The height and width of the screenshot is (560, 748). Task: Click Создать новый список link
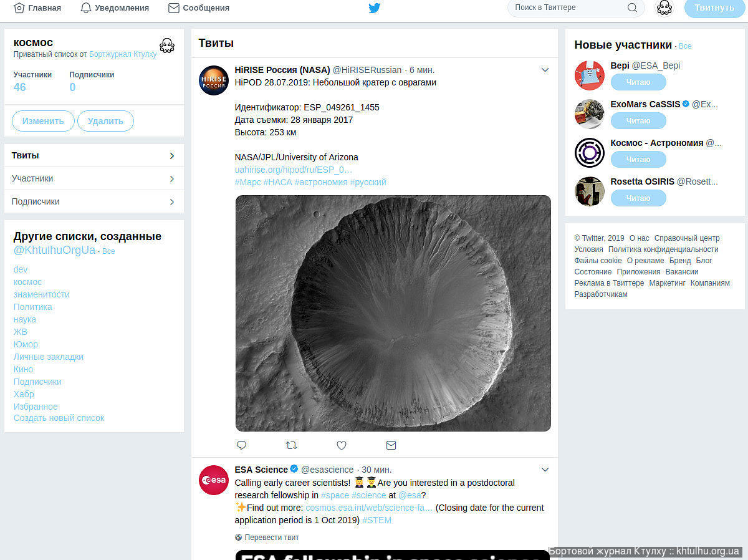[59, 418]
